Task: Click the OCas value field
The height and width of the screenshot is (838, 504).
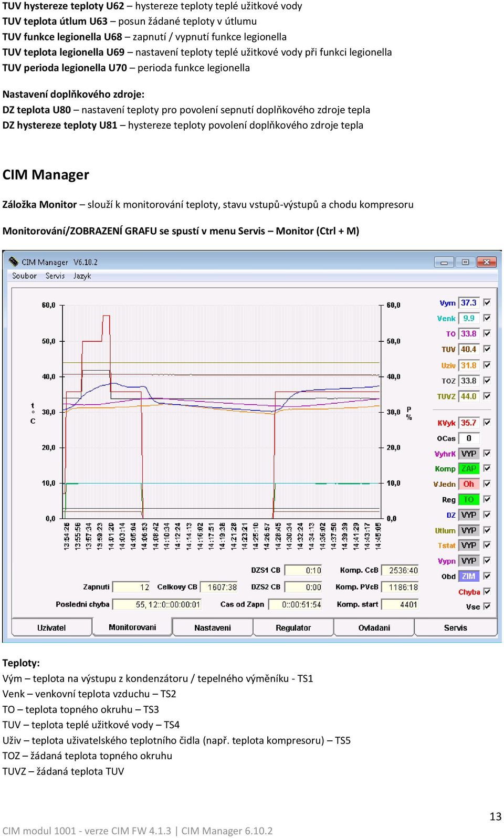Action: pyautogui.click(x=469, y=438)
